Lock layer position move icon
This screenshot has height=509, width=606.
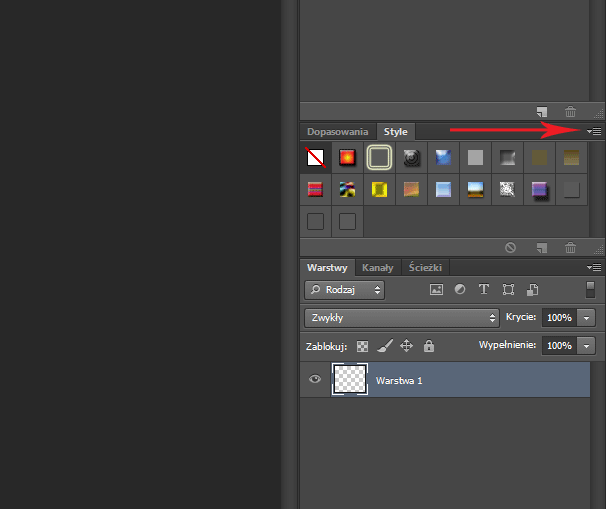coord(406,346)
